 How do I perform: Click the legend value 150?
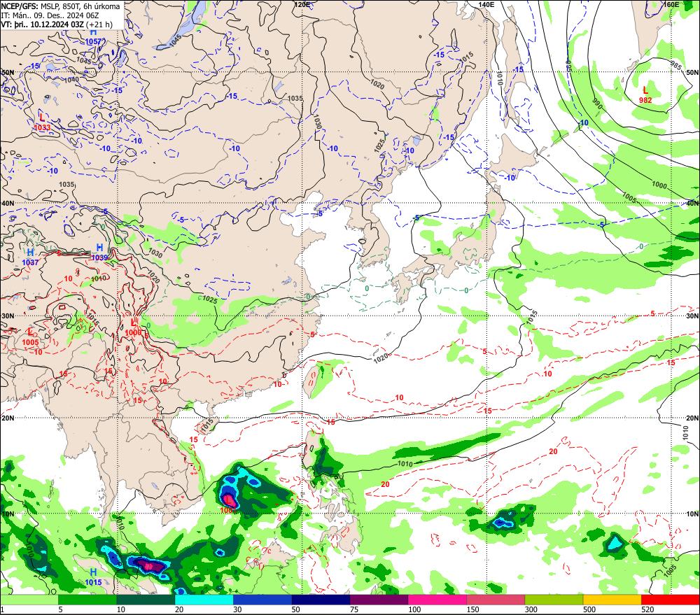coord(472,609)
